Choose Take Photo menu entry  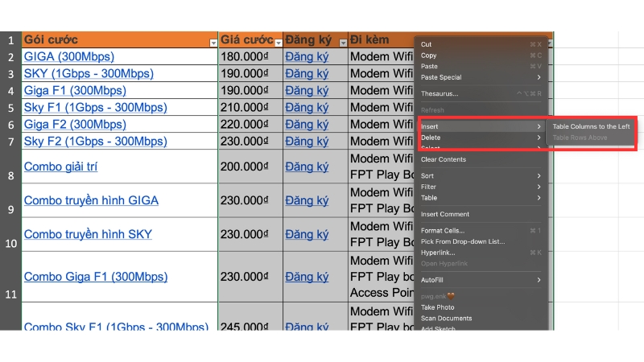(481, 307)
